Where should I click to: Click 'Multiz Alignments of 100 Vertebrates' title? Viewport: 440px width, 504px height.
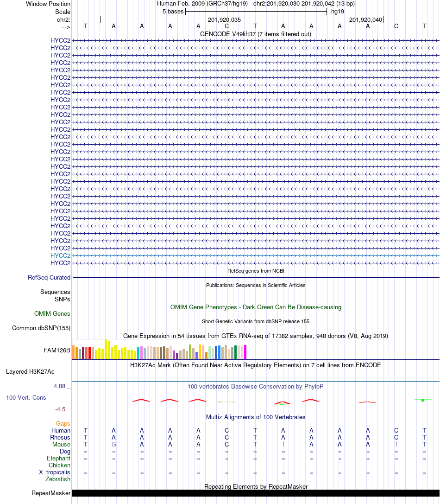(256, 417)
